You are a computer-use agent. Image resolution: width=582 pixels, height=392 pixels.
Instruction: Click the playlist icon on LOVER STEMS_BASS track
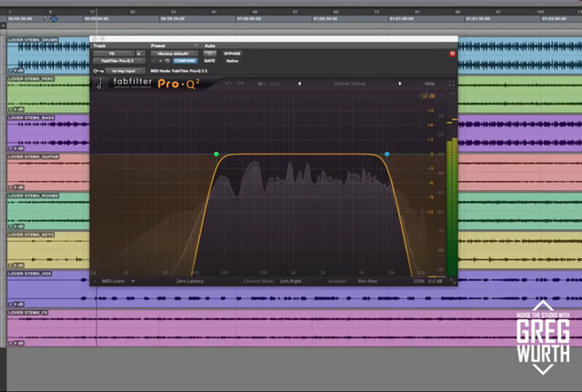10,148
